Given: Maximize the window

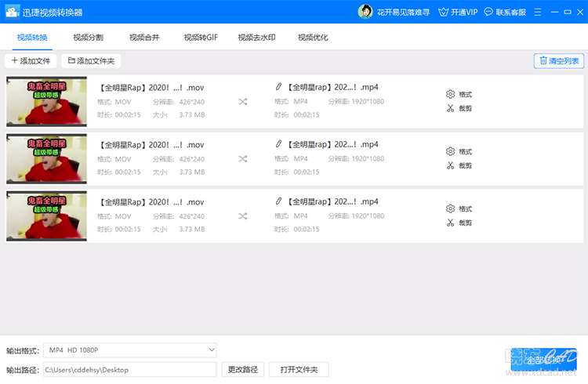Looking at the screenshot, I should point(568,13).
